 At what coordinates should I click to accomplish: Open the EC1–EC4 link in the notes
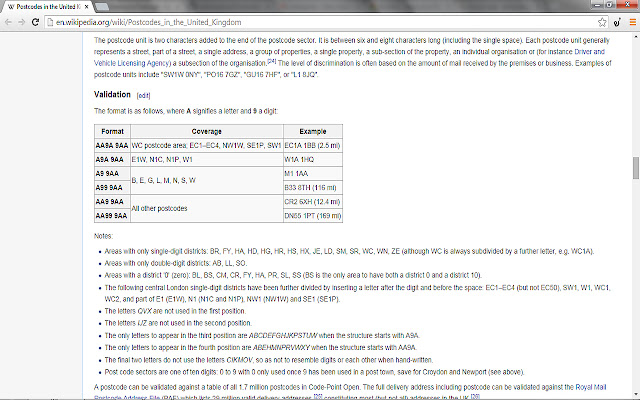click(x=500, y=288)
